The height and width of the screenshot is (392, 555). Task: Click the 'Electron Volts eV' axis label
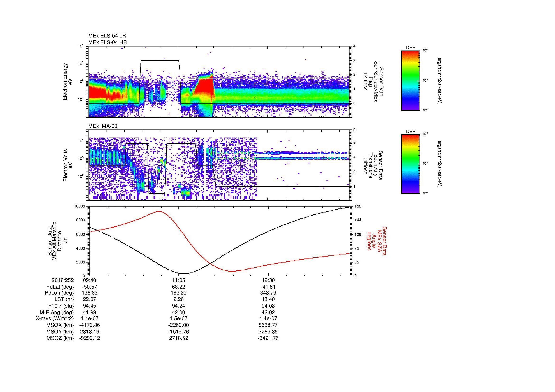(68, 166)
